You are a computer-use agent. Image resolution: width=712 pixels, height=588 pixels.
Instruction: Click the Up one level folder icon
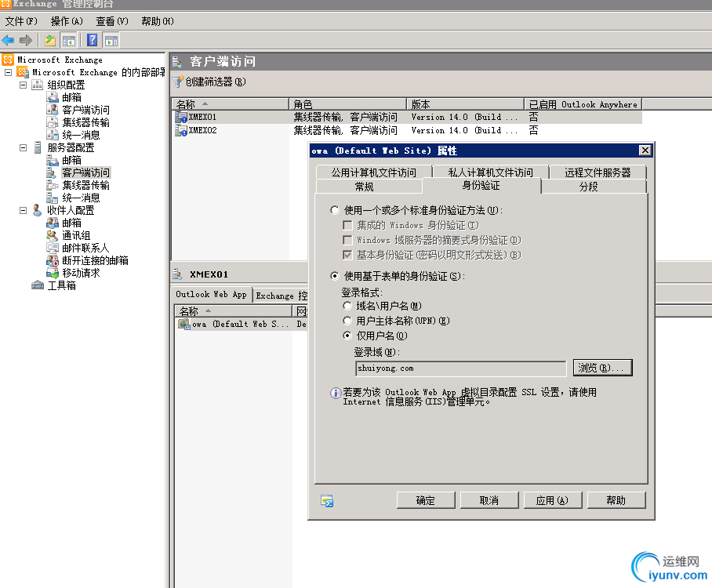(50, 41)
